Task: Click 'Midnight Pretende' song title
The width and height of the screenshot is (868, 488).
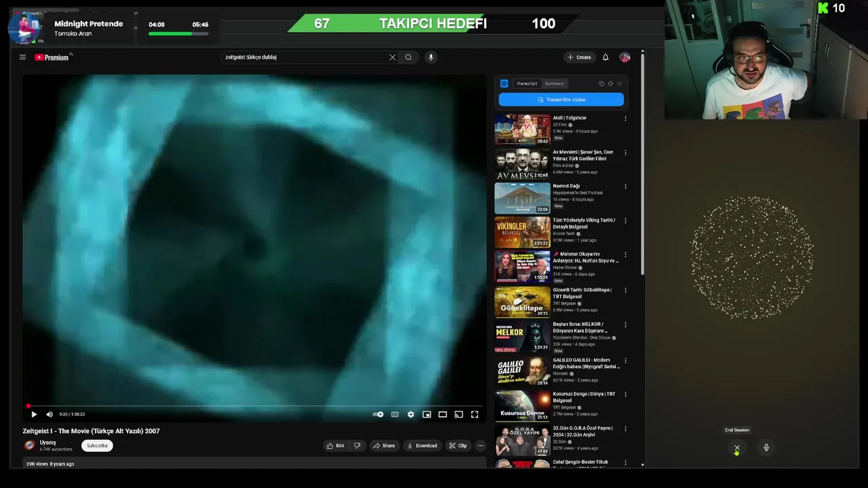Action: click(x=89, y=24)
